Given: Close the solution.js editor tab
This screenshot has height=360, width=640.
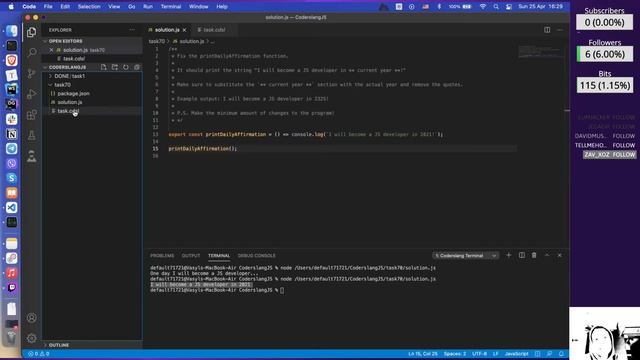Looking at the screenshot, I should tap(184, 30).
